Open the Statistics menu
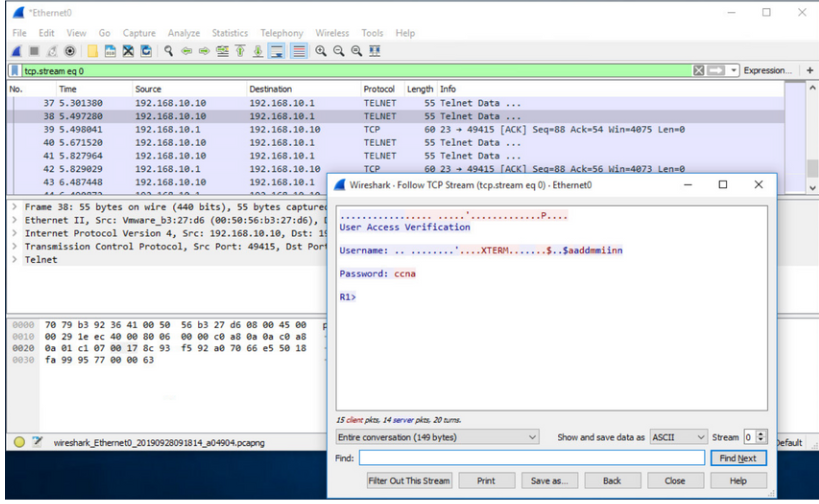This screenshot has width=819, height=504. click(229, 33)
